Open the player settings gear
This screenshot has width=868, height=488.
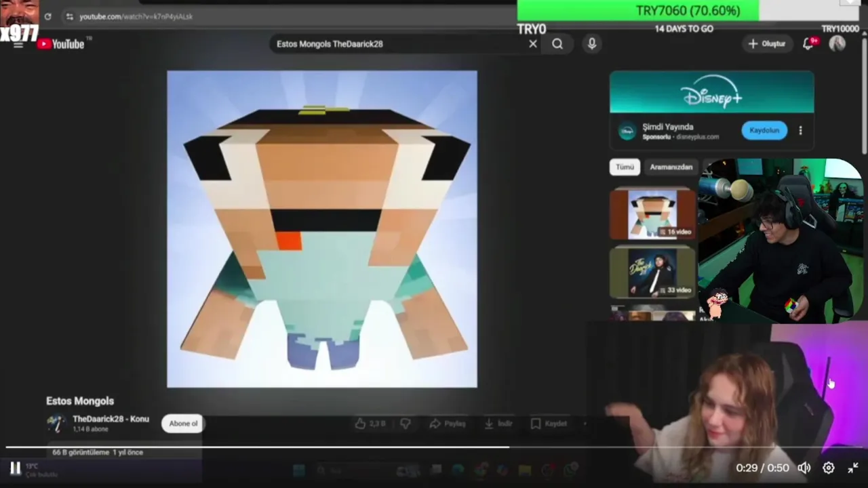(829, 468)
